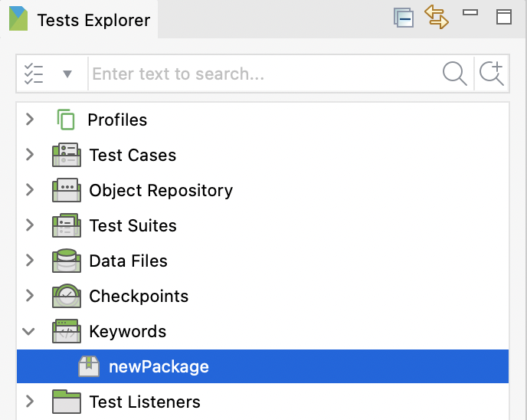527x420 pixels.
Task: Click the Keywords code folder icon
Action: point(67,331)
